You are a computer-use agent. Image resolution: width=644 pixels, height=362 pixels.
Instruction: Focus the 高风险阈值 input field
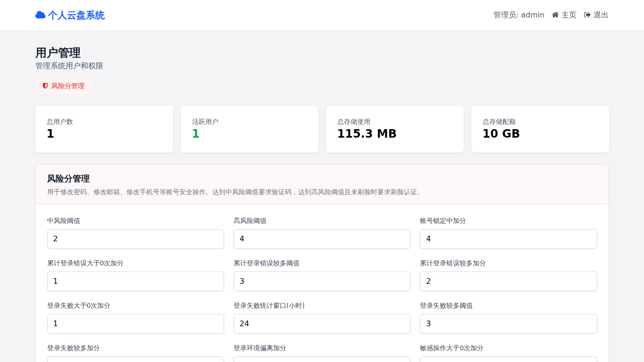tap(322, 239)
